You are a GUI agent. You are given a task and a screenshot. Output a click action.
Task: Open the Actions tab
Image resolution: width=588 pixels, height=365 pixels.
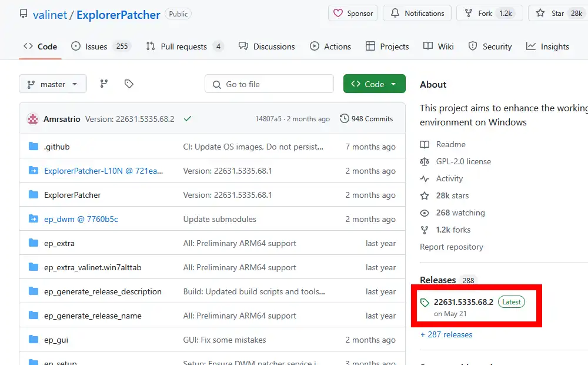tap(330, 47)
